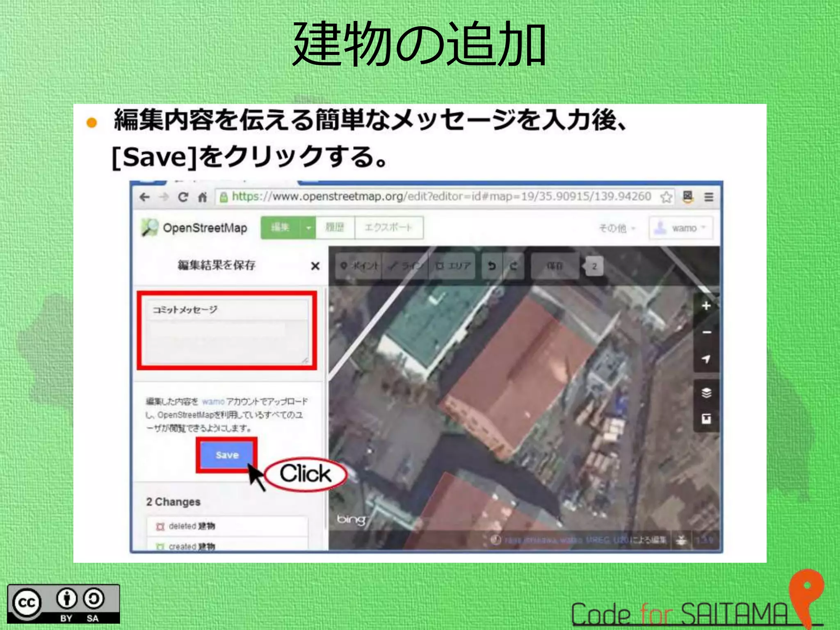
Task: Click the undo arrow icon
Action: (x=492, y=266)
